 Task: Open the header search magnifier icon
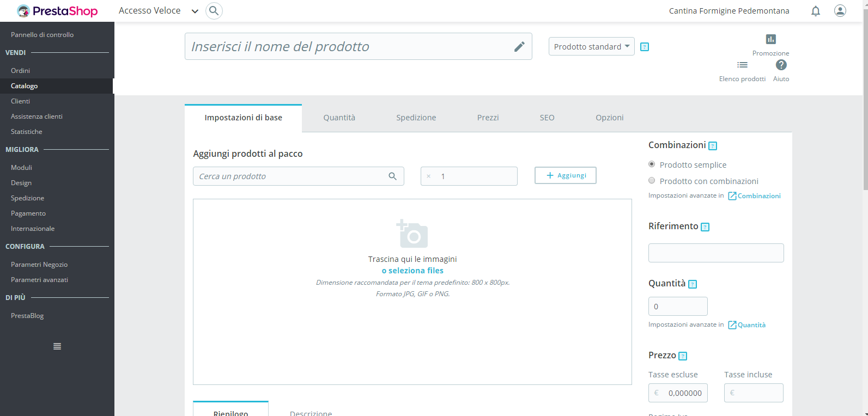click(214, 11)
